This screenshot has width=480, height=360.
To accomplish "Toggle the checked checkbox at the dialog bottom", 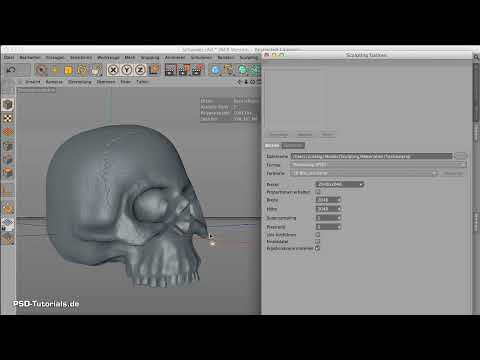I will click(318, 248).
